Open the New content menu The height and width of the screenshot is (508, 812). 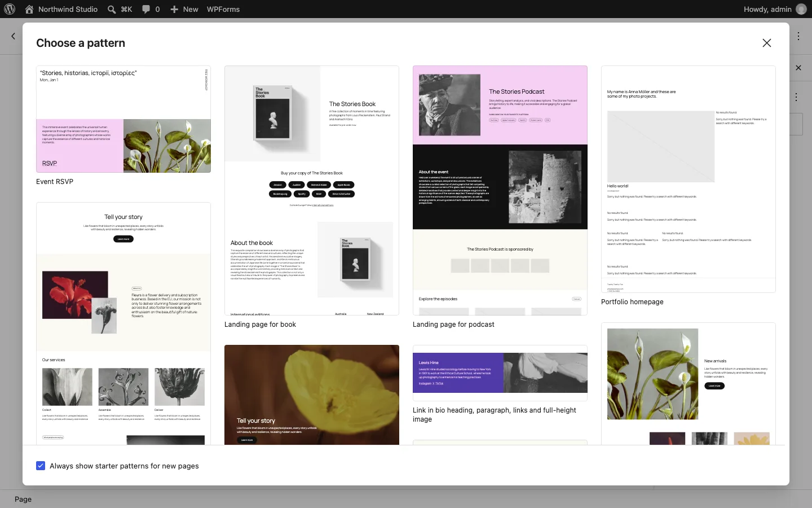point(184,9)
